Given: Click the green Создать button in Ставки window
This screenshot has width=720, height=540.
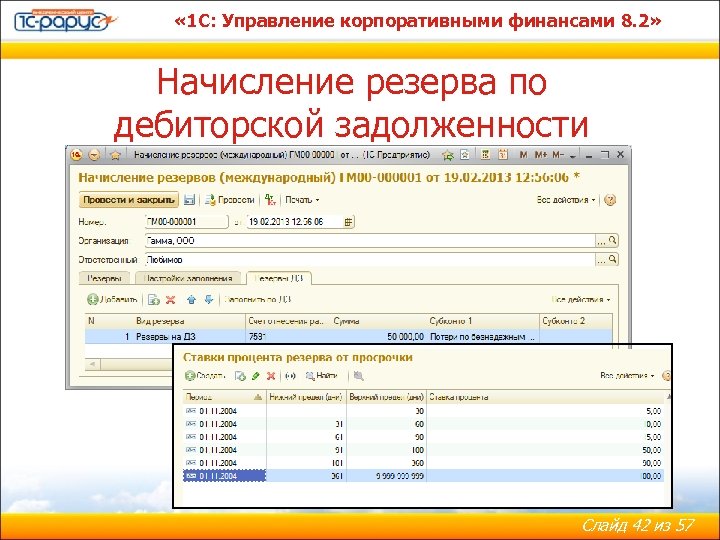Looking at the screenshot, I should click(x=205, y=376).
